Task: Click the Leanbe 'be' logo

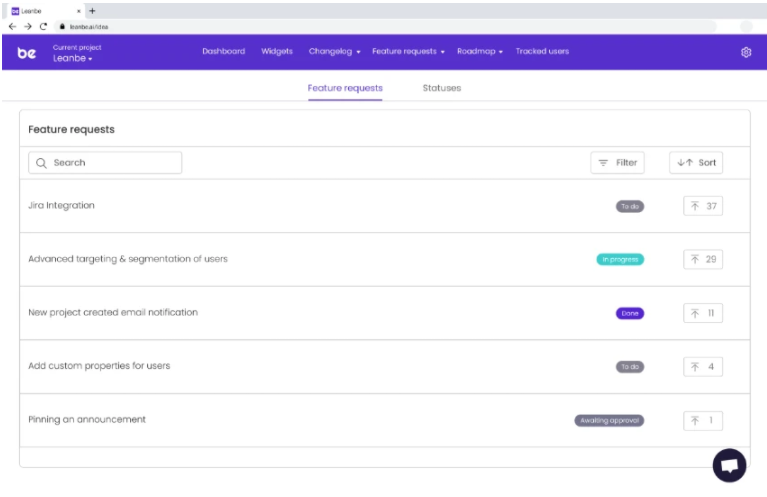Action: 26,52
